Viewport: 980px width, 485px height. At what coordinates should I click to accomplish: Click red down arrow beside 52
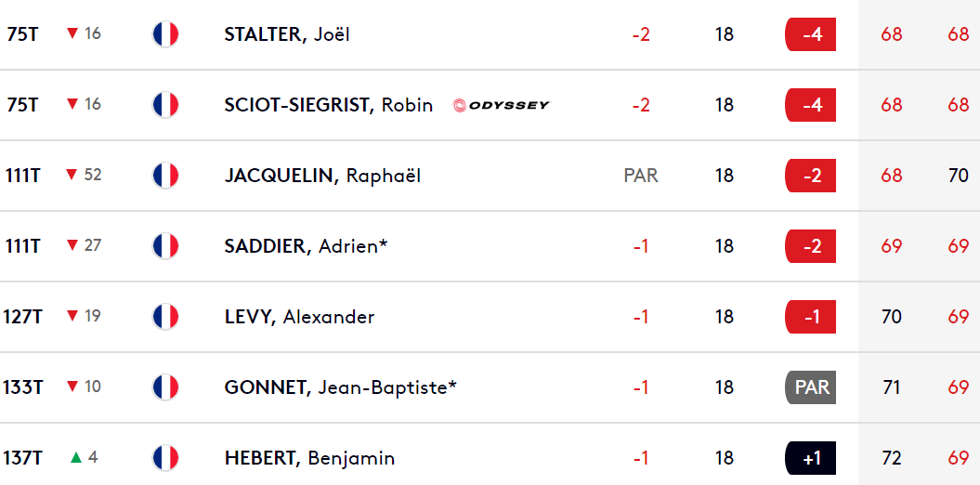(x=72, y=175)
